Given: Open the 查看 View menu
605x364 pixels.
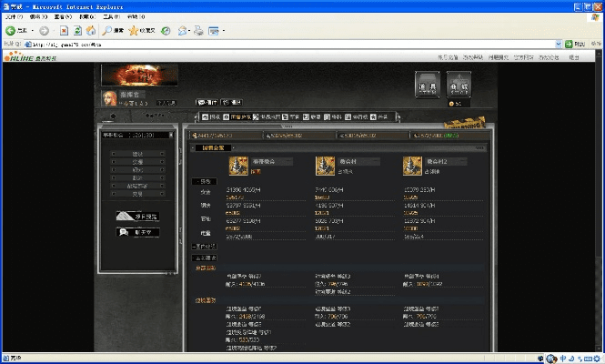Looking at the screenshot, I should point(63,17).
